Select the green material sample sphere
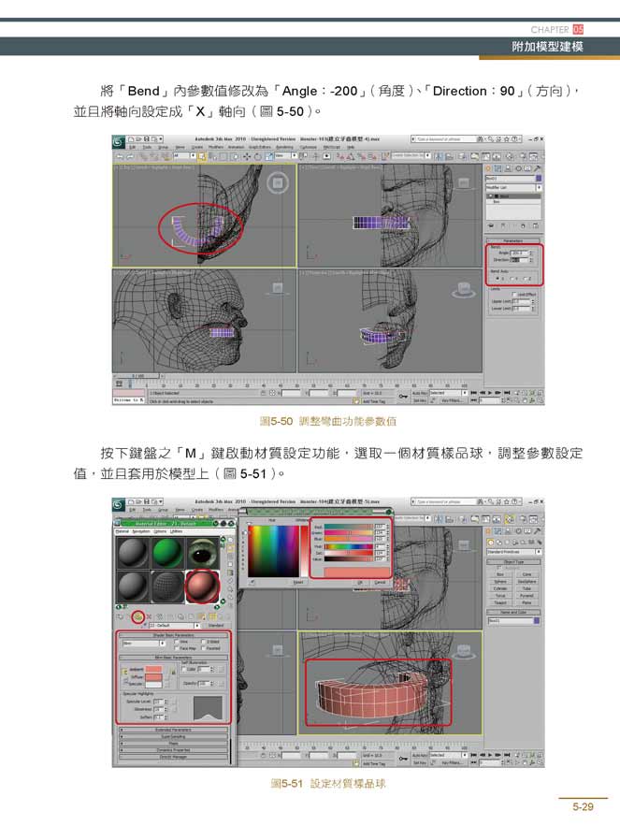This screenshot has height=840, width=620. pyautogui.click(x=167, y=553)
